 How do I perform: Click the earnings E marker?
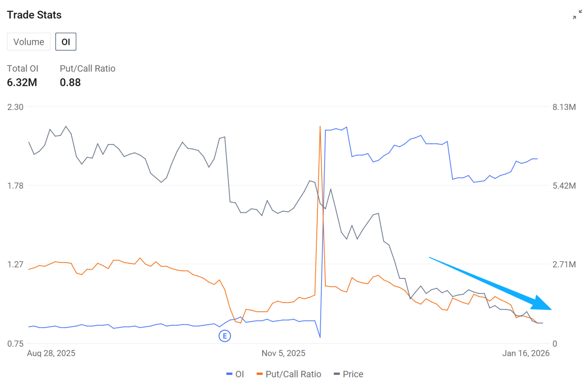click(x=225, y=336)
